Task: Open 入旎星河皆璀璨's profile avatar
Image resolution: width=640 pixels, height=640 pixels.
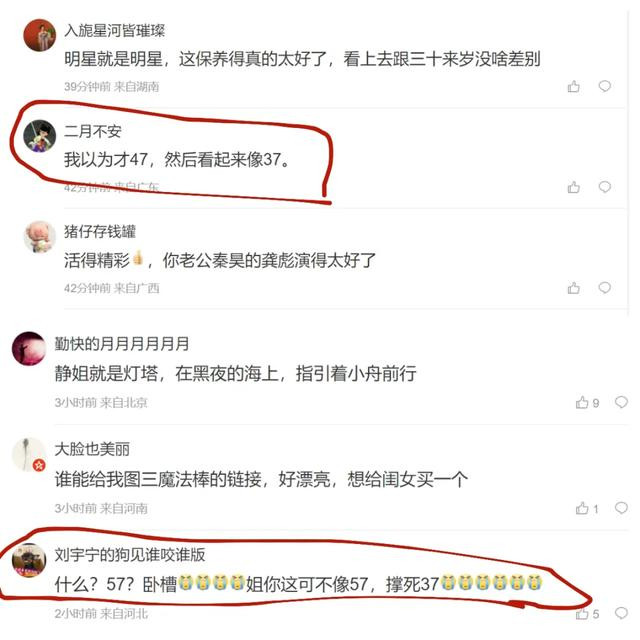Action: [40, 36]
